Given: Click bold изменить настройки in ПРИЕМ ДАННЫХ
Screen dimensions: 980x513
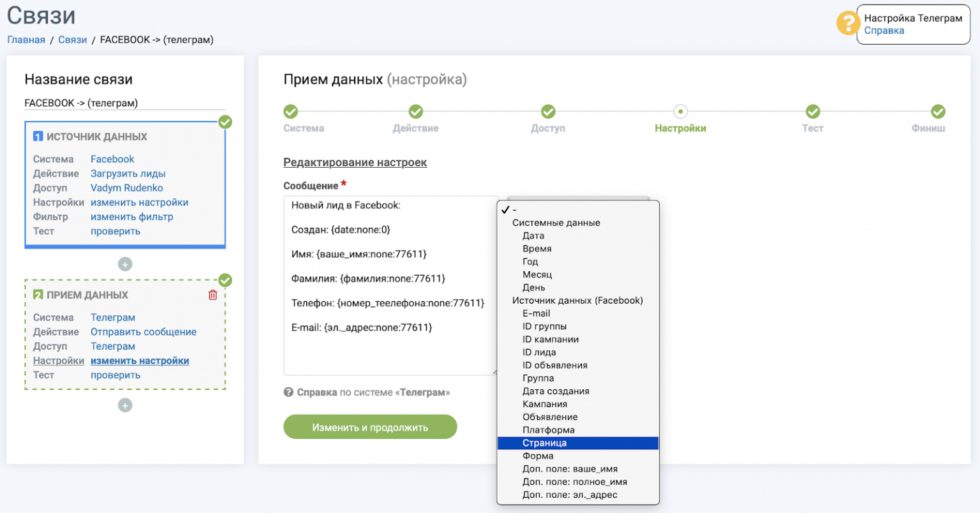Looking at the screenshot, I should 140,361.
